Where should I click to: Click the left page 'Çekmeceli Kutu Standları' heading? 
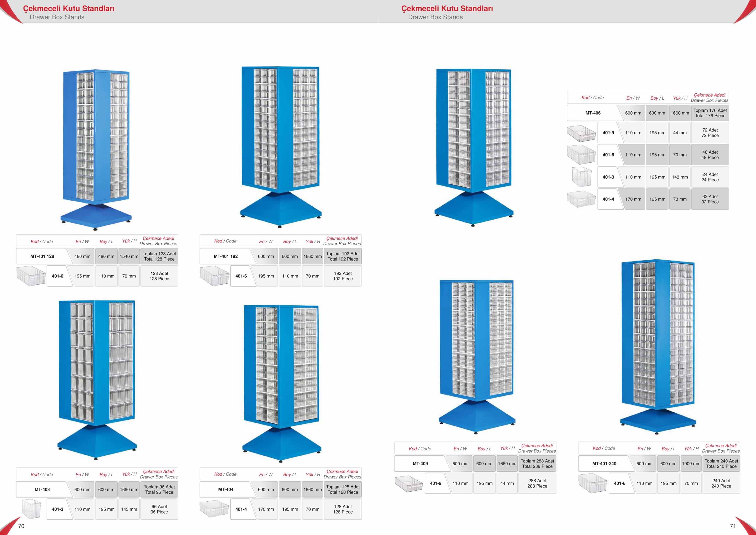click(69, 8)
